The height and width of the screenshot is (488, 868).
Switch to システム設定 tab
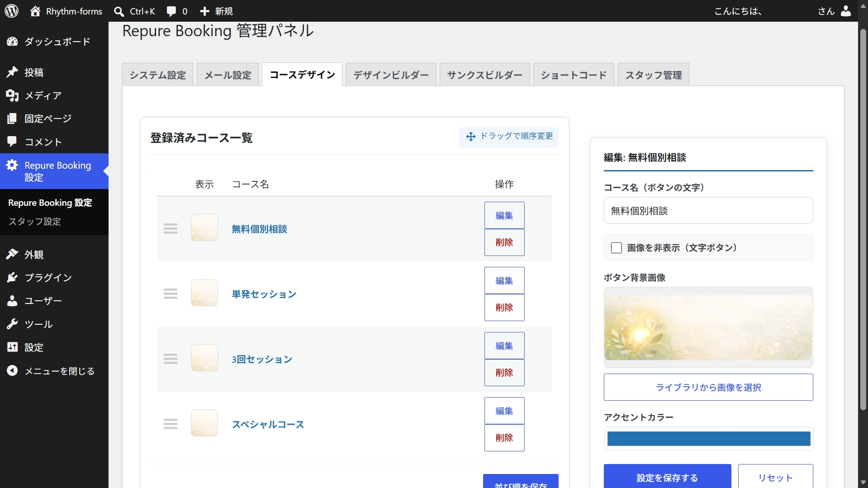[x=158, y=75]
